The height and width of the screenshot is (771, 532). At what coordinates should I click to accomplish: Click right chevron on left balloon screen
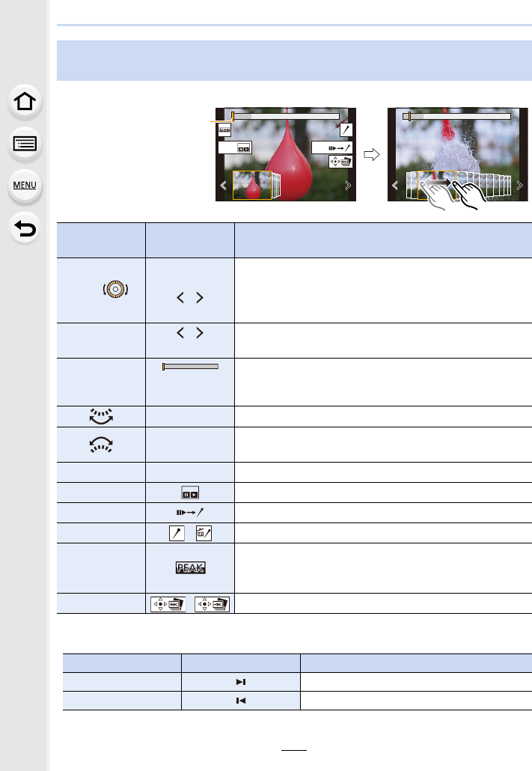348,186
